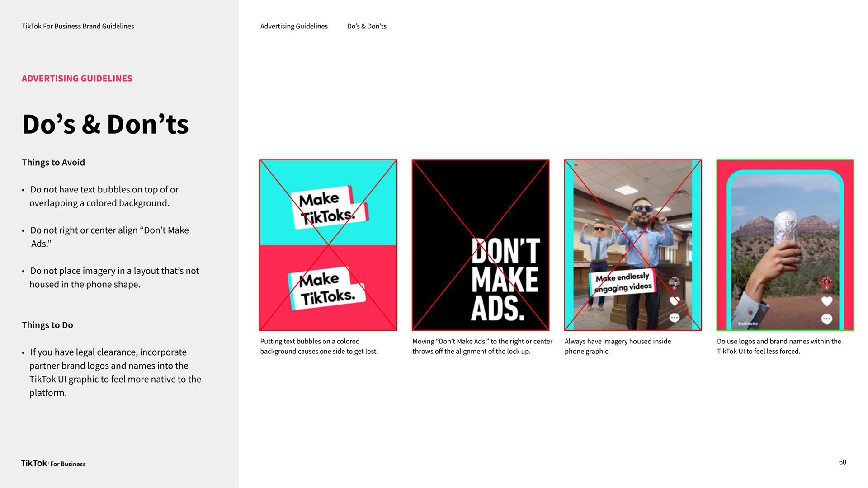
Task: Click the TikTok For Business footer logo
Action: (x=53, y=463)
